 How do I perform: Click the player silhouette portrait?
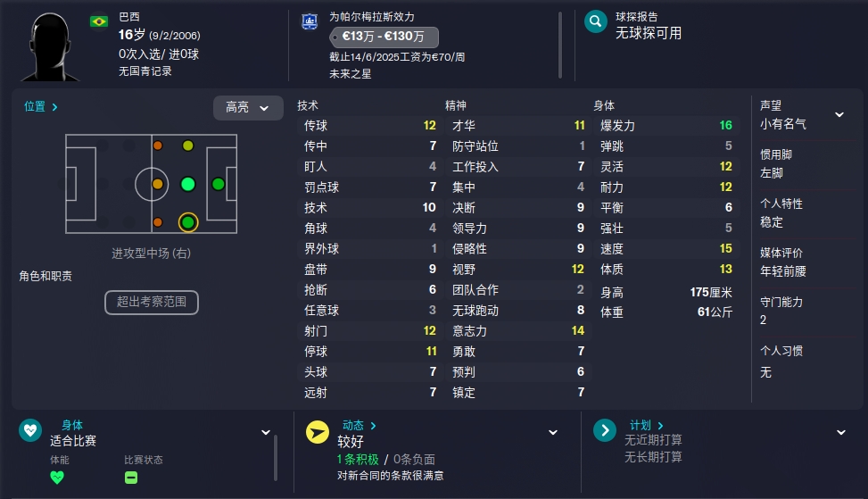(x=50, y=47)
